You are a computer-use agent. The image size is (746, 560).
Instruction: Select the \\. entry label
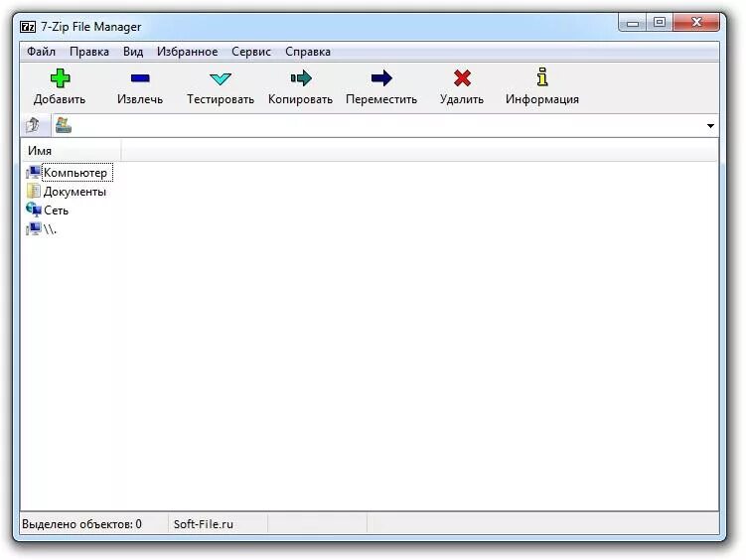[50, 229]
